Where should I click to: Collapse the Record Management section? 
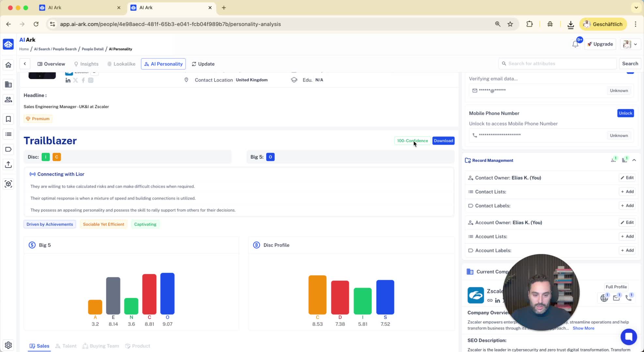point(634,160)
